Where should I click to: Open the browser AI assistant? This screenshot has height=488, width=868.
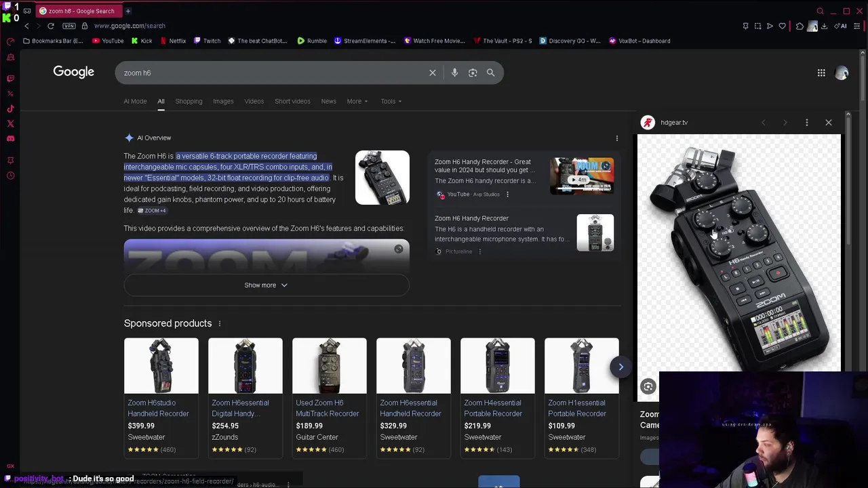click(842, 26)
